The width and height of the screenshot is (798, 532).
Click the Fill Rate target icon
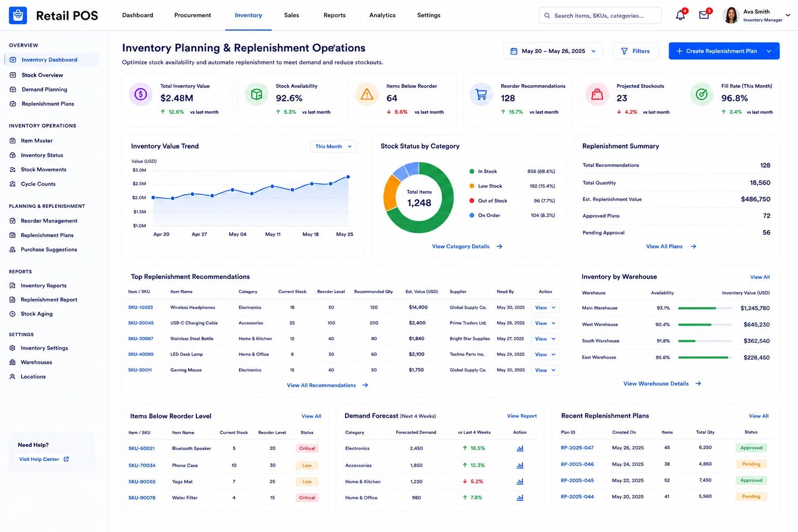701,95
